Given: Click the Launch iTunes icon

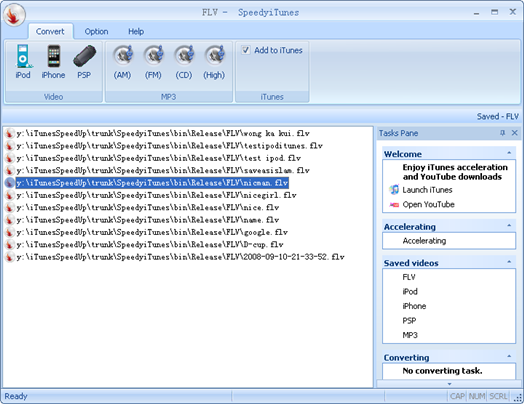Looking at the screenshot, I should tap(394, 190).
